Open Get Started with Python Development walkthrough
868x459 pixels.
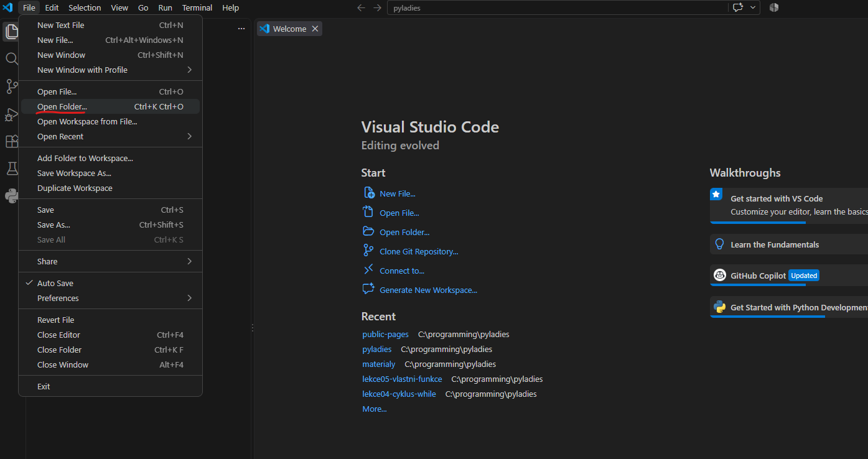[x=789, y=307]
